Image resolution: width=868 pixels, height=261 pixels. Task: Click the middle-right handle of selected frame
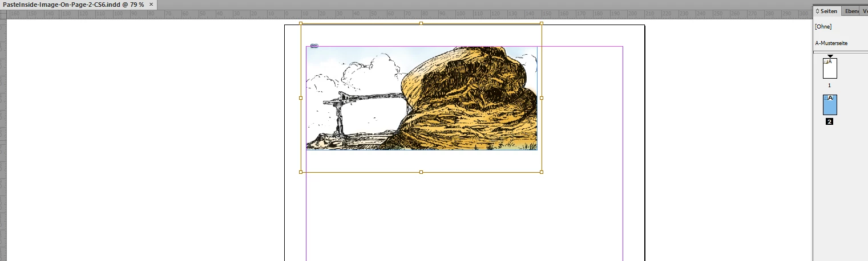[542, 98]
